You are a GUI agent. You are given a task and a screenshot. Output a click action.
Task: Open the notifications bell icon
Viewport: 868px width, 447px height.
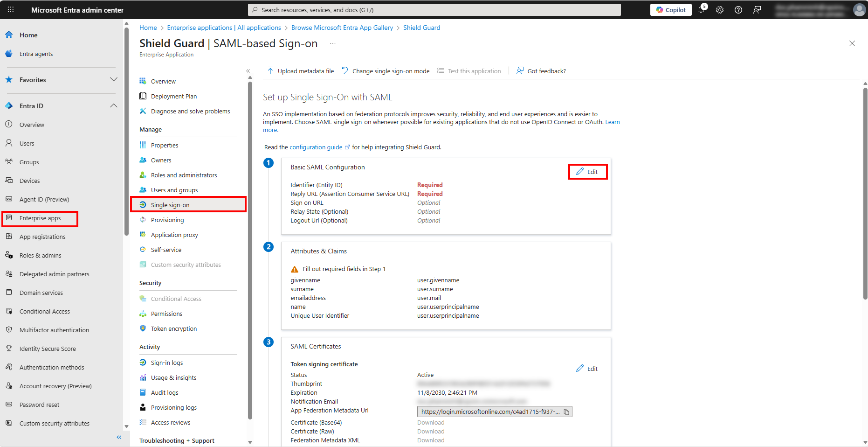coord(701,10)
